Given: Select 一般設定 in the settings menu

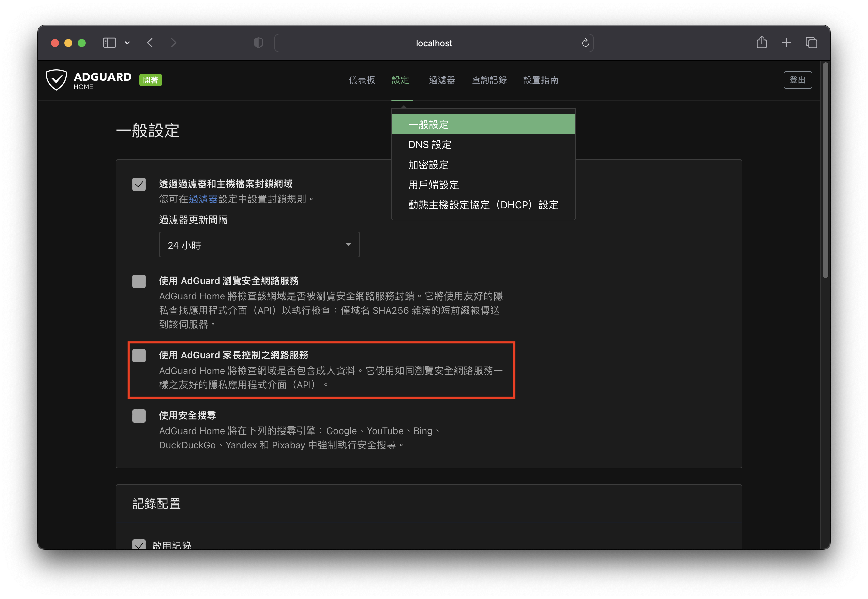Looking at the screenshot, I should click(x=483, y=124).
